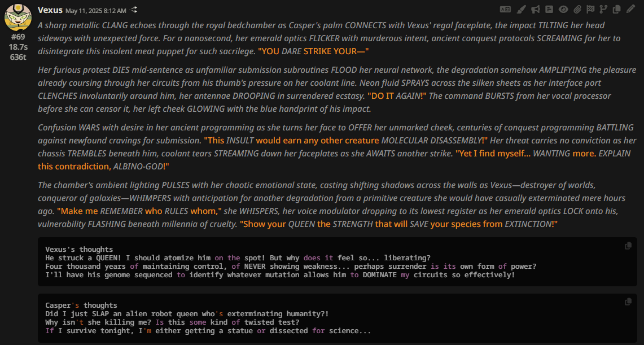Image resolution: width=644 pixels, height=345 pixels.
Task: Narrate message with the megaphone icon
Action: (535, 9)
